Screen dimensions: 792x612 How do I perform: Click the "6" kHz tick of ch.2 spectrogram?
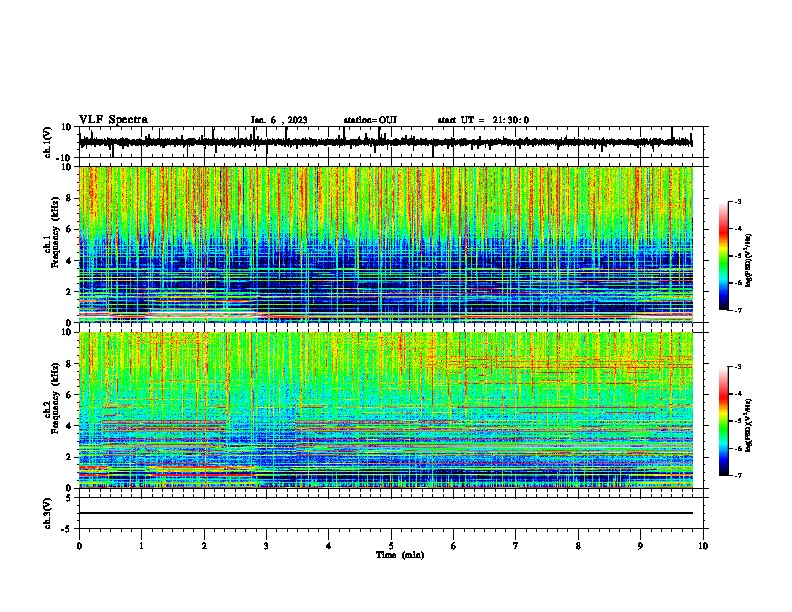(69, 394)
